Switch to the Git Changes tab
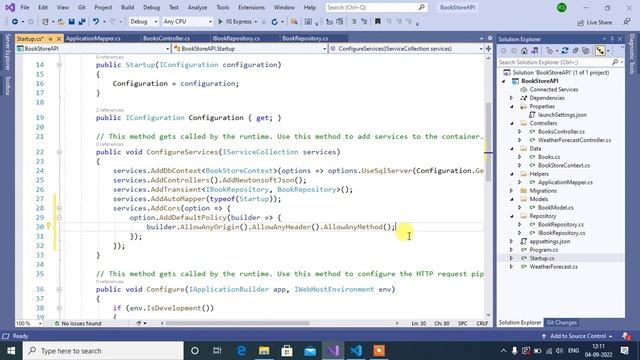Viewport: 640px width, 360px height. (561, 322)
